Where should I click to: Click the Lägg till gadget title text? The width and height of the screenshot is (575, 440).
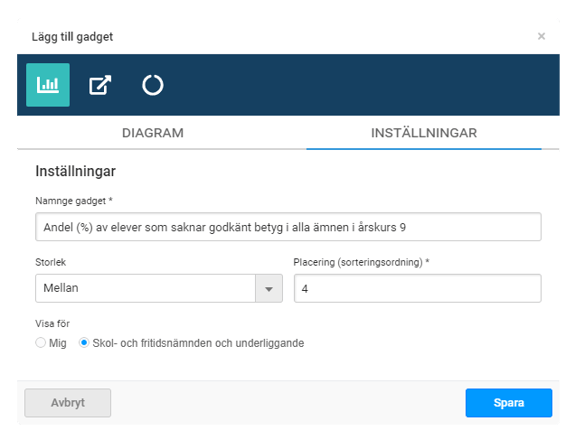72,37
